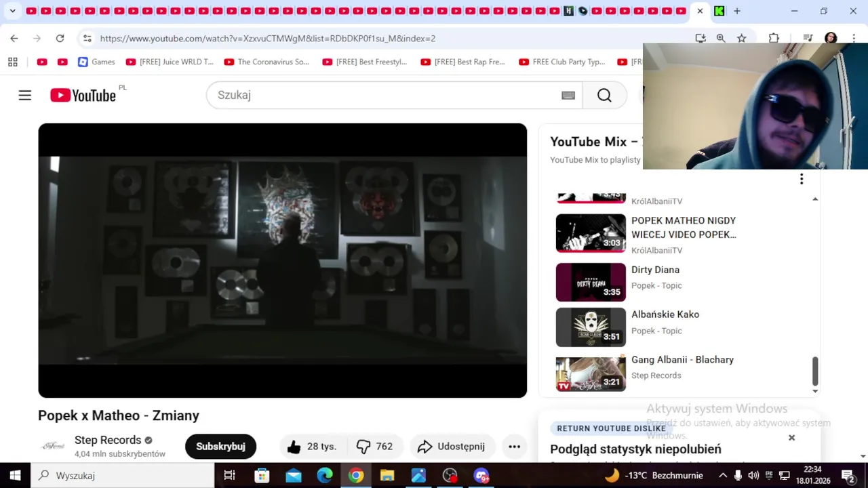Open the media control icon in the toolbar
The width and height of the screenshot is (868, 488).
tap(808, 39)
